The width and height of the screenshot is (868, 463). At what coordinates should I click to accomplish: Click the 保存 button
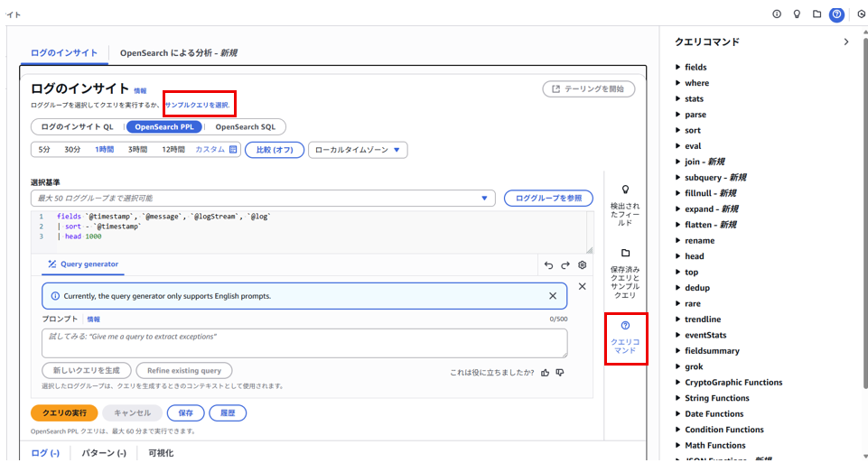coord(186,412)
